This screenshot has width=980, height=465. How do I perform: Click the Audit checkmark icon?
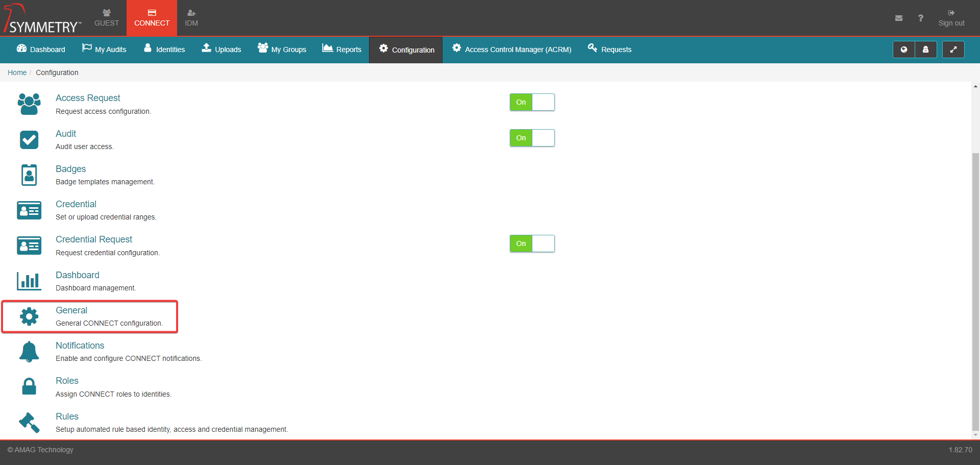point(29,139)
